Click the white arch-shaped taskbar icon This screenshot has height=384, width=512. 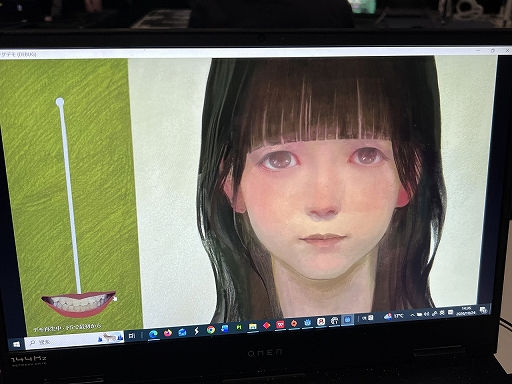point(334,320)
